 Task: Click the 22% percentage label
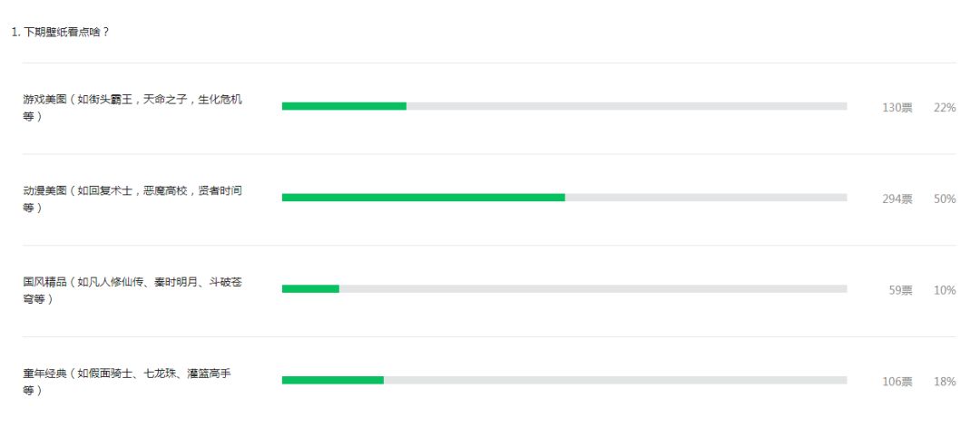click(x=945, y=108)
